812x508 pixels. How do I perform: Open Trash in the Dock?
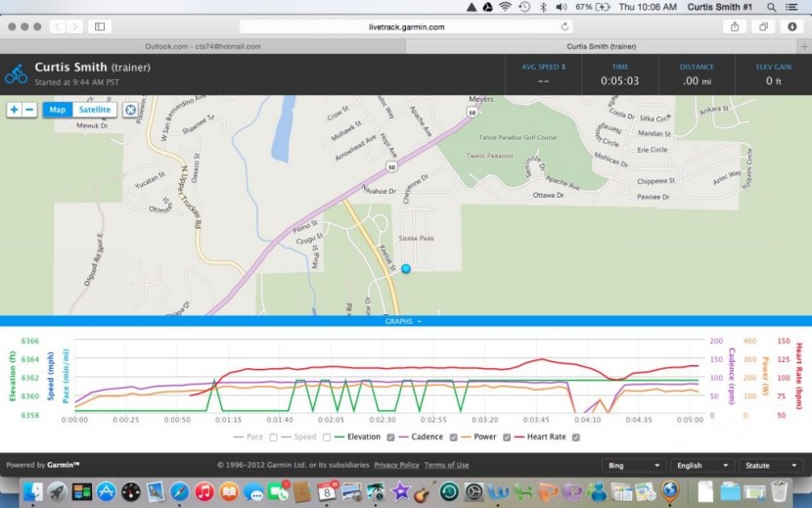point(779,491)
